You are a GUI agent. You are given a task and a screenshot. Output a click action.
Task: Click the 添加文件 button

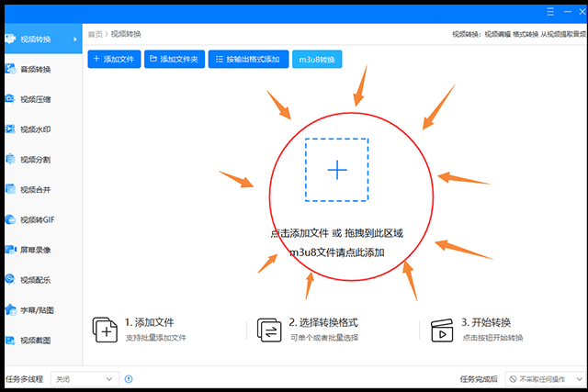pos(114,59)
